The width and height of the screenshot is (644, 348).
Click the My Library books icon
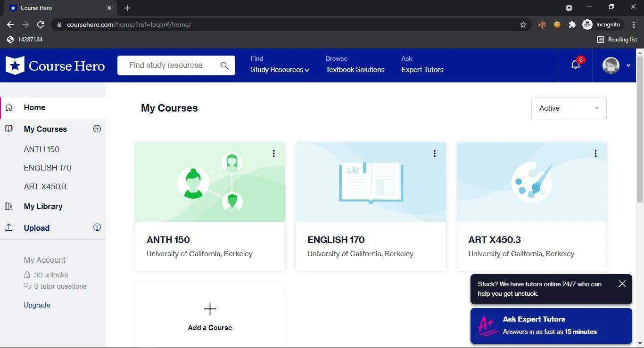9,206
